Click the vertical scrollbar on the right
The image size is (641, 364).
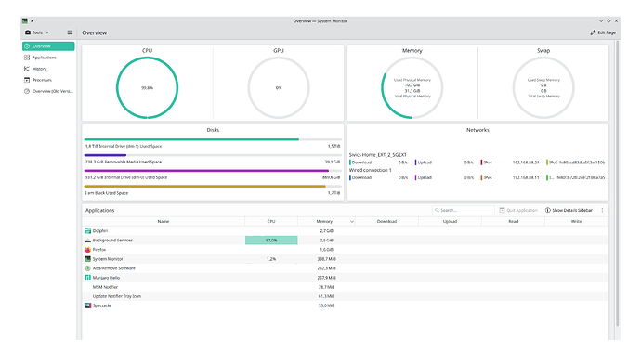617,184
